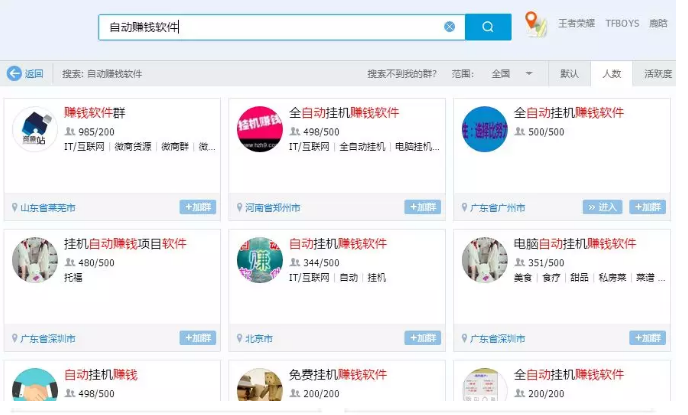This screenshot has height=415, width=688.
Task: Switch to the 活跃度 sort tab
Action: click(x=658, y=74)
